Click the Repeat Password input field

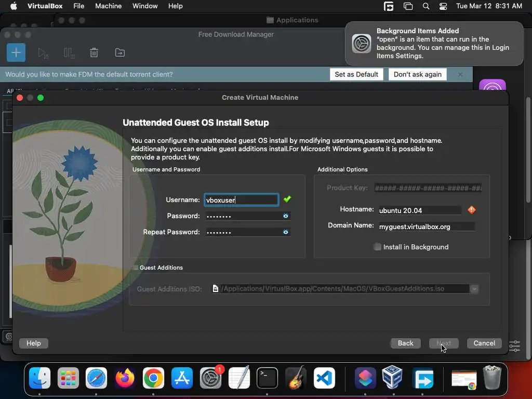tap(248, 232)
